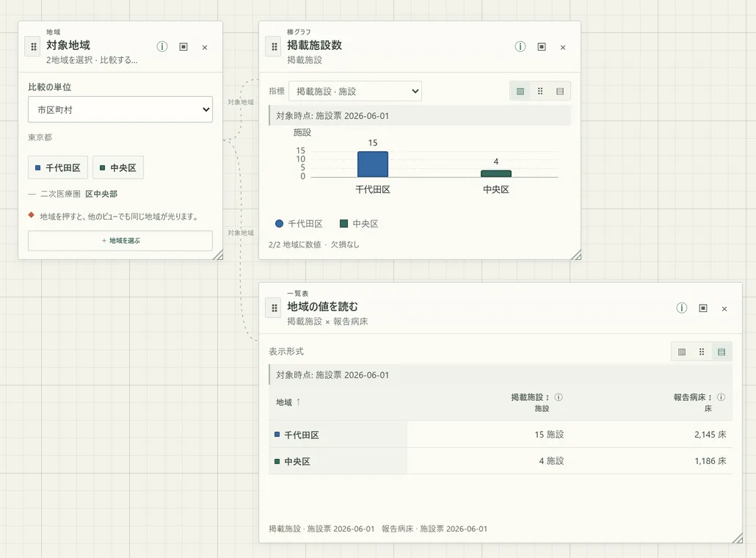The image size is (756, 558).
Task: Maximize the 対象地域 card
Action: click(x=183, y=47)
